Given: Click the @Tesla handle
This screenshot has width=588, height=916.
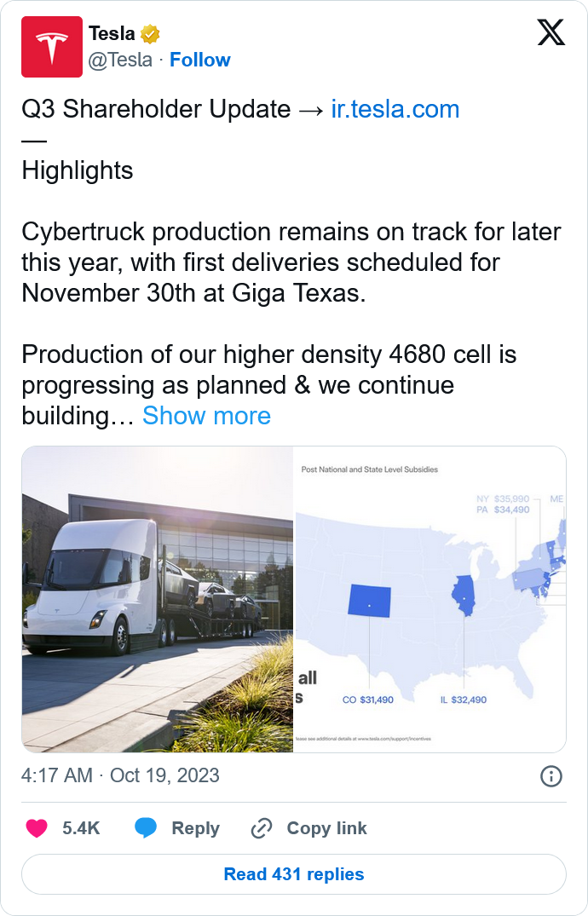Looking at the screenshot, I should click(x=121, y=60).
